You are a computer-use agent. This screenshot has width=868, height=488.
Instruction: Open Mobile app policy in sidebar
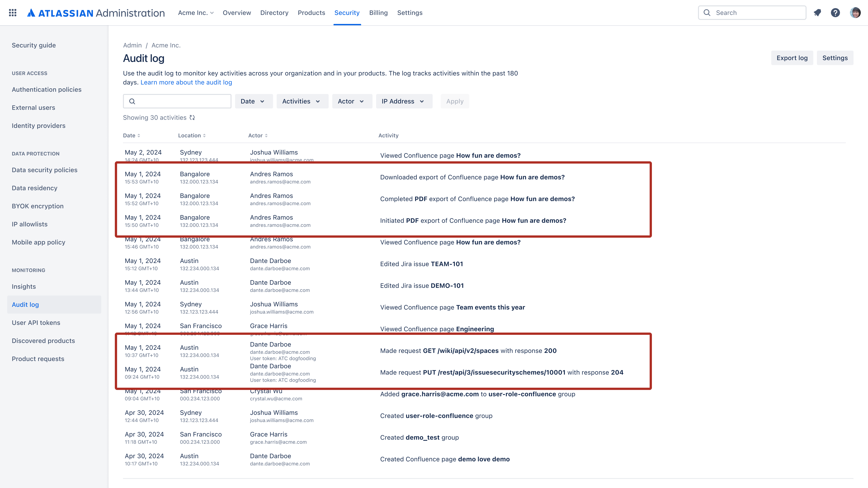pyautogui.click(x=38, y=242)
